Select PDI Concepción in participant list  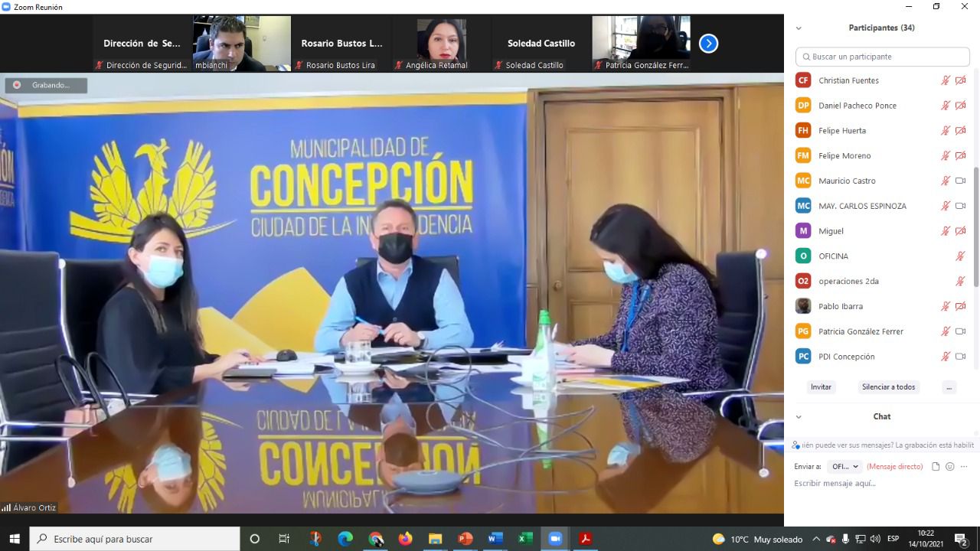point(880,357)
